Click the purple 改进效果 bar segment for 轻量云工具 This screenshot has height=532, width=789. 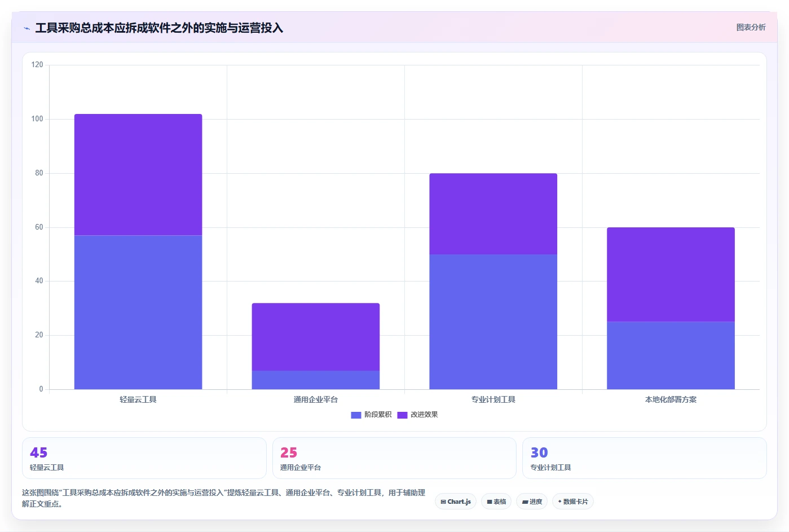click(138, 175)
